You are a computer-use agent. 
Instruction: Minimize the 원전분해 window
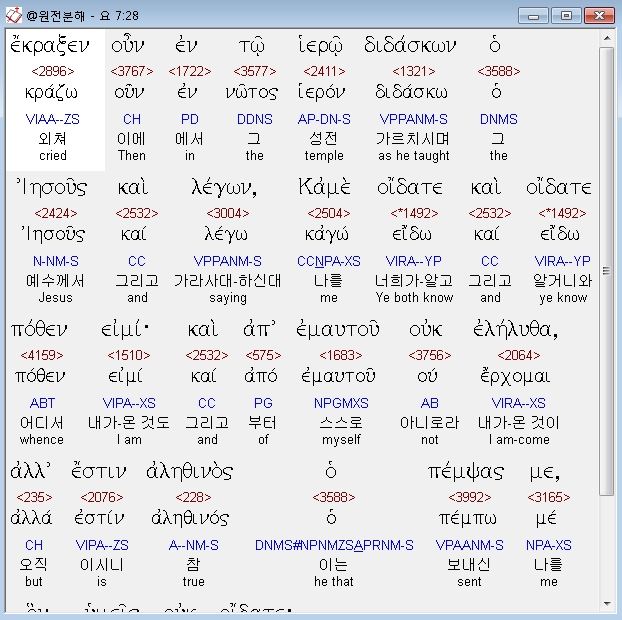click(533, 16)
